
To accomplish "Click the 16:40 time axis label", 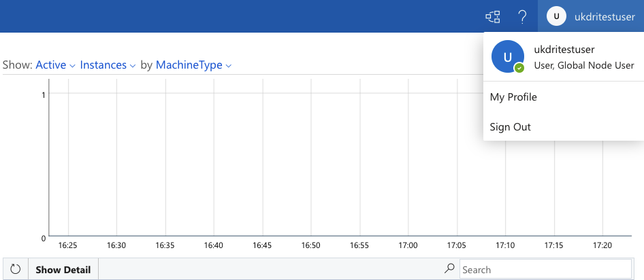I will (x=214, y=245).
